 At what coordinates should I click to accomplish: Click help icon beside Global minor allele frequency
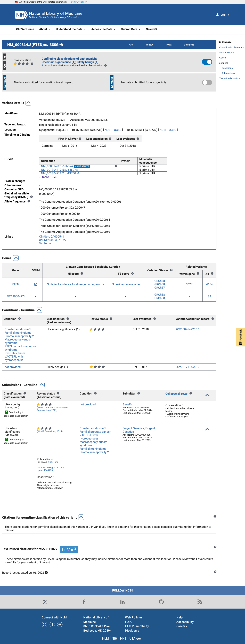pyautogui.click(x=31, y=197)
